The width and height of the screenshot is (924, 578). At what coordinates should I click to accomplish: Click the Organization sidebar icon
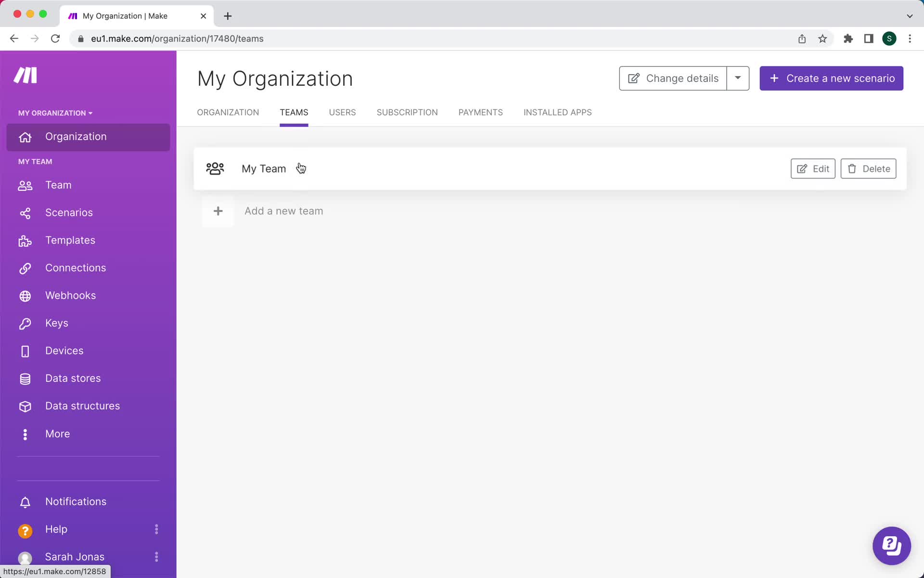click(x=25, y=136)
